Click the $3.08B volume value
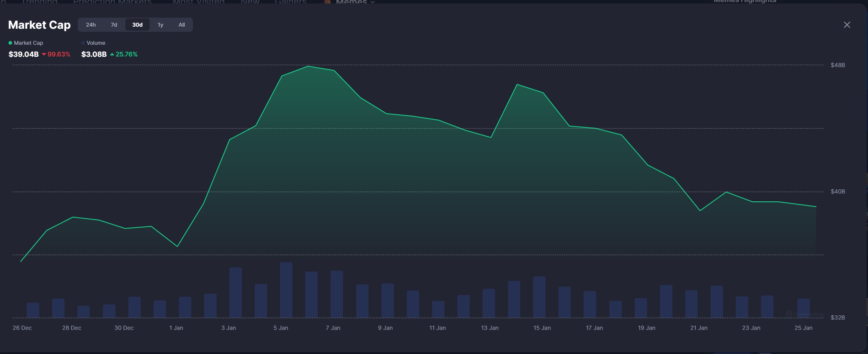 [94, 54]
